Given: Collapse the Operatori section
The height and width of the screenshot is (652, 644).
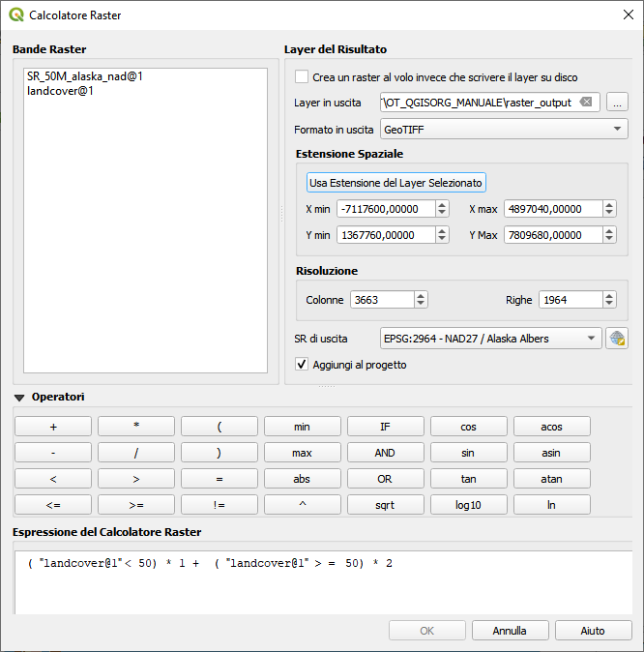Looking at the screenshot, I should [x=19, y=398].
